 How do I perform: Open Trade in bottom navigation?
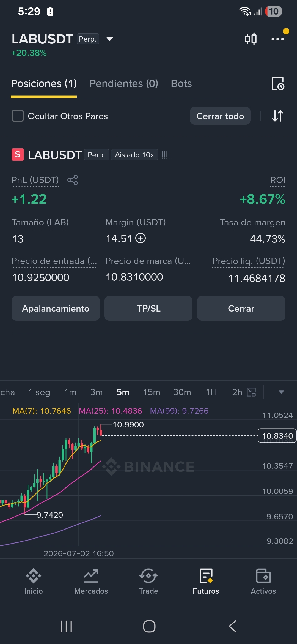(x=148, y=582)
